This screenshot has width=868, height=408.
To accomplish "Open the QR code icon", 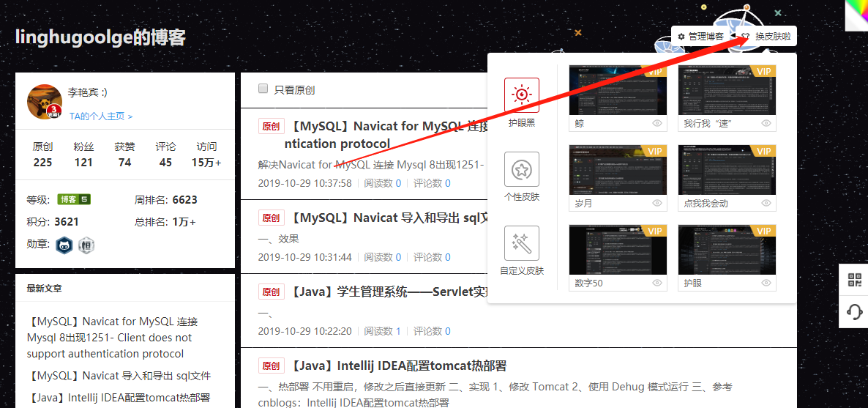I will (855, 280).
